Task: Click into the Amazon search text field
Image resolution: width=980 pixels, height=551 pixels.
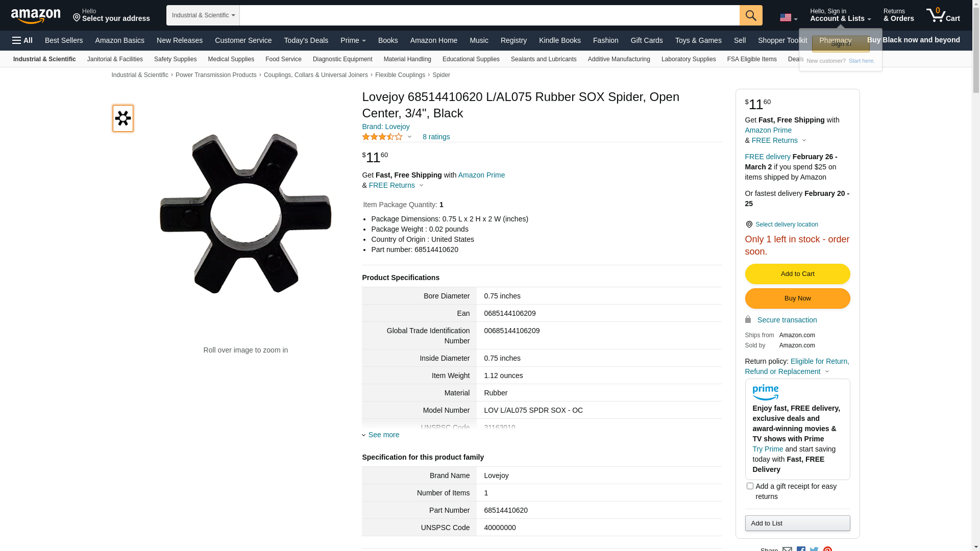Action: 489,15
